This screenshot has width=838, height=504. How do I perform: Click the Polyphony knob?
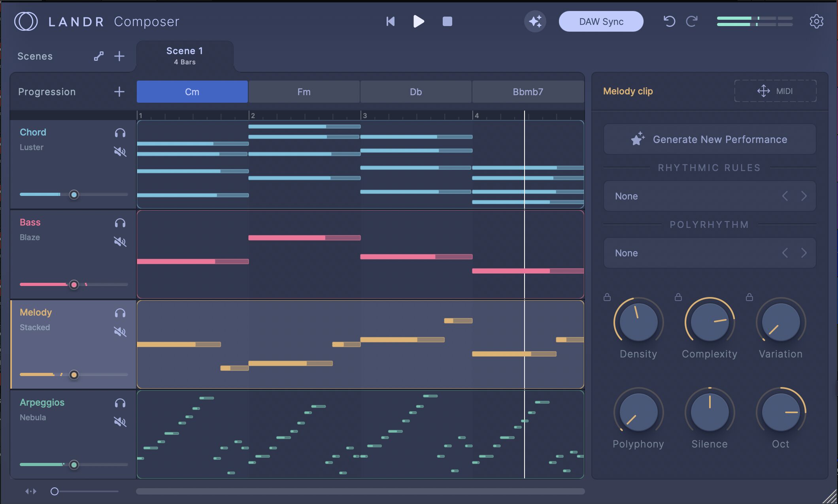click(x=638, y=412)
